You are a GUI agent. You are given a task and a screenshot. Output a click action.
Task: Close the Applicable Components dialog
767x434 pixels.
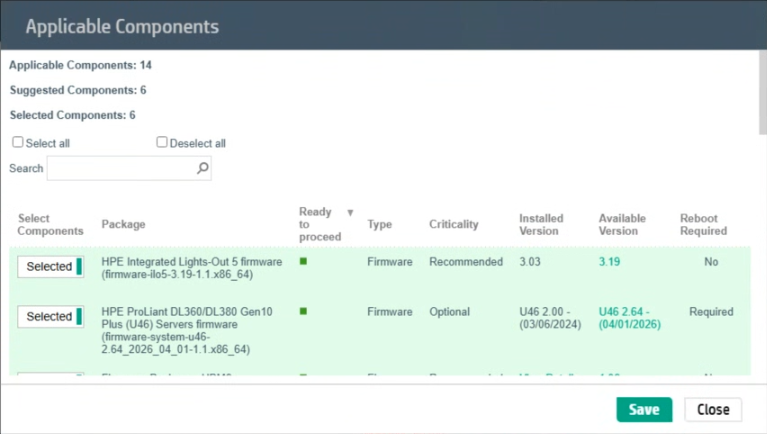coord(713,410)
